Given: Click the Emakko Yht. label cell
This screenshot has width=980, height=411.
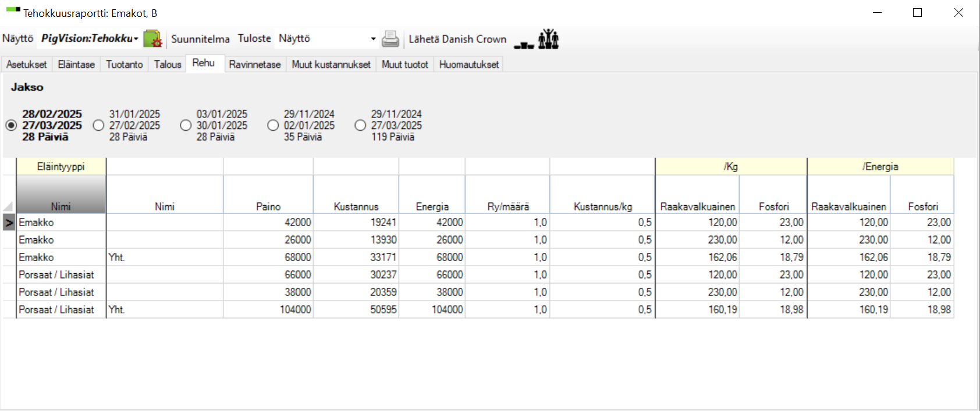Looking at the screenshot, I should click(x=165, y=257).
